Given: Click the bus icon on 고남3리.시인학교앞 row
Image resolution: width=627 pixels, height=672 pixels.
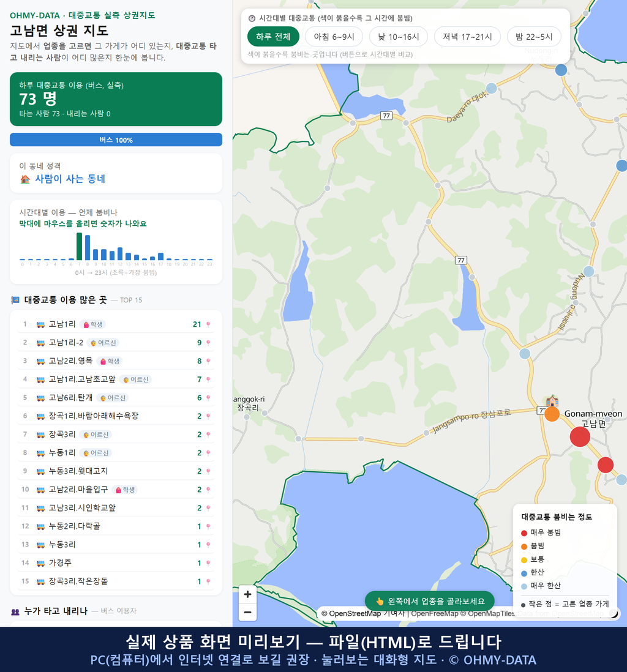Looking at the screenshot, I should 41,508.
